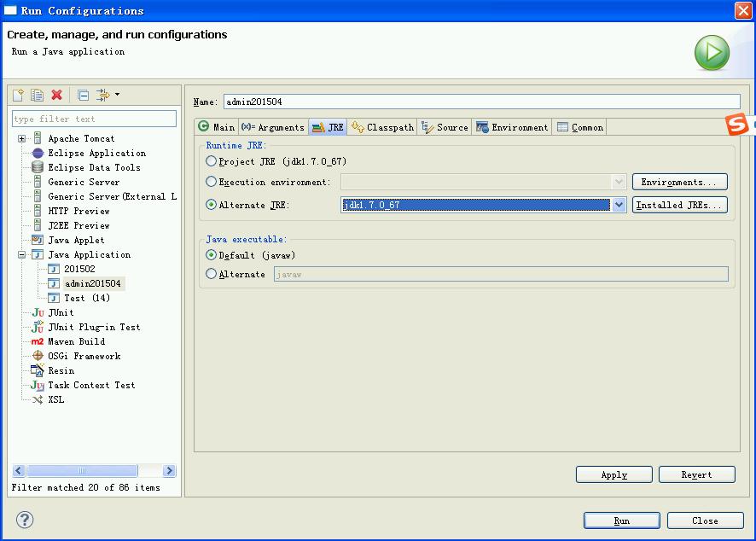Click the Task Context Test icon
The image size is (756, 541).
point(38,385)
